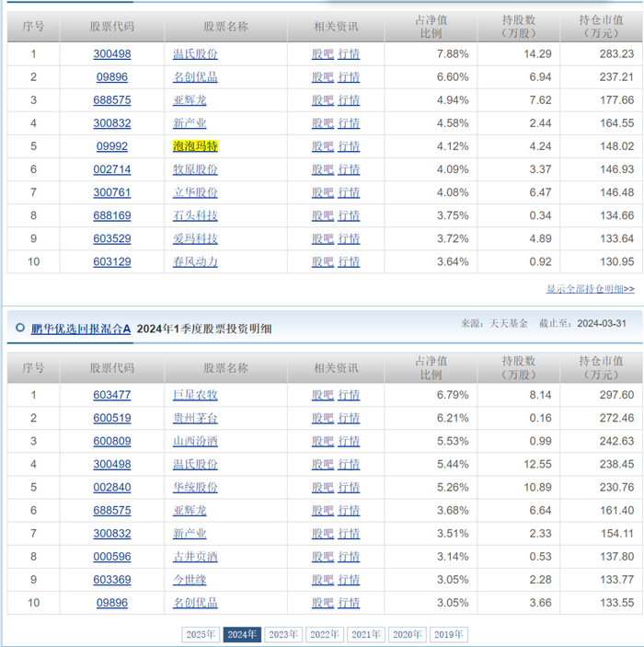The width and height of the screenshot is (644, 647).
Task: Open 行情 link in the 春风动力 row
Action: pos(349,261)
